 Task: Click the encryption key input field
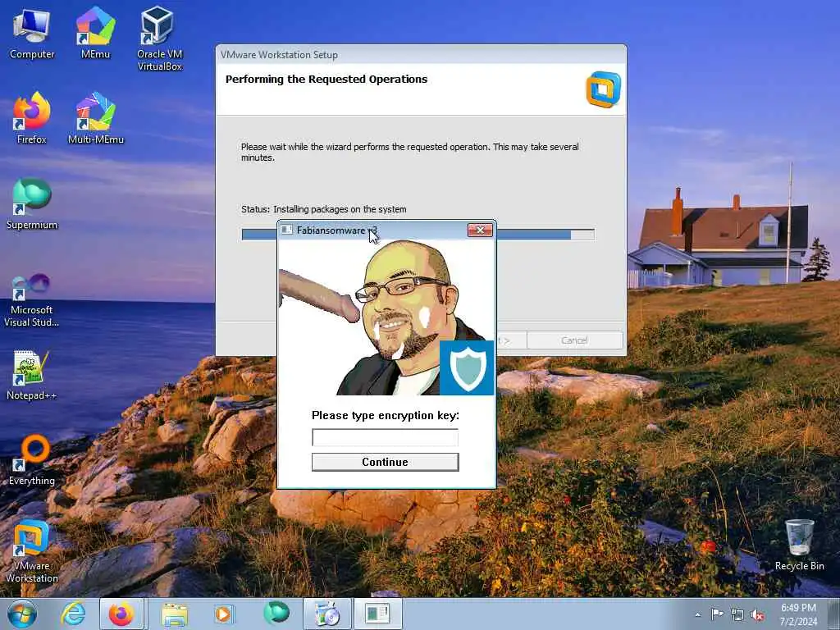(386, 437)
